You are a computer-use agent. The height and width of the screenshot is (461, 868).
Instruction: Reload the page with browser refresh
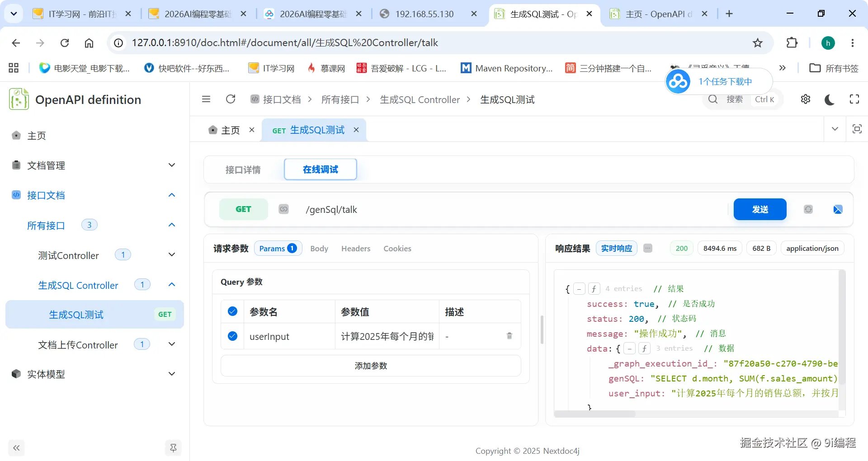click(65, 43)
